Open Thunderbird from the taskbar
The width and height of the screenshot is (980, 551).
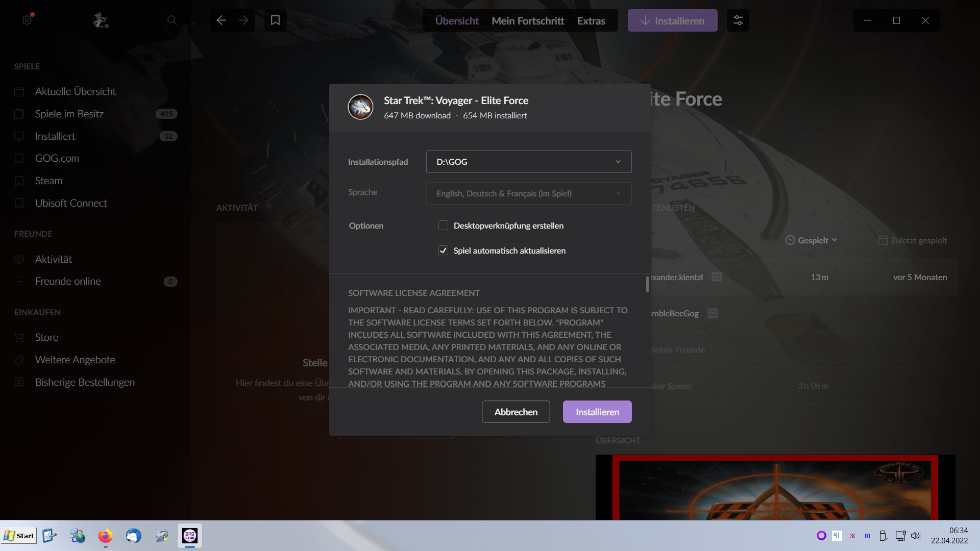click(134, 536)
